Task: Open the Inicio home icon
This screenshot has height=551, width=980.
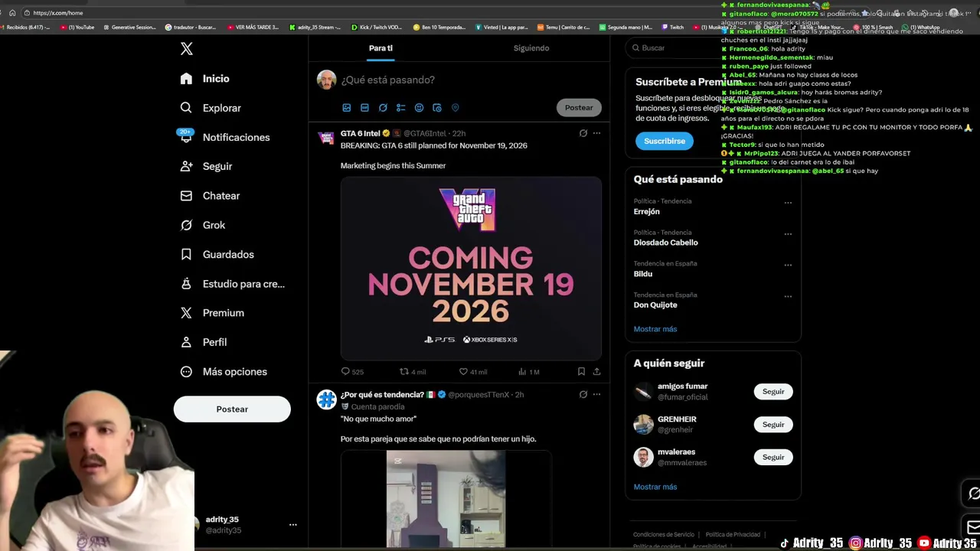Action: coord(186,79)
